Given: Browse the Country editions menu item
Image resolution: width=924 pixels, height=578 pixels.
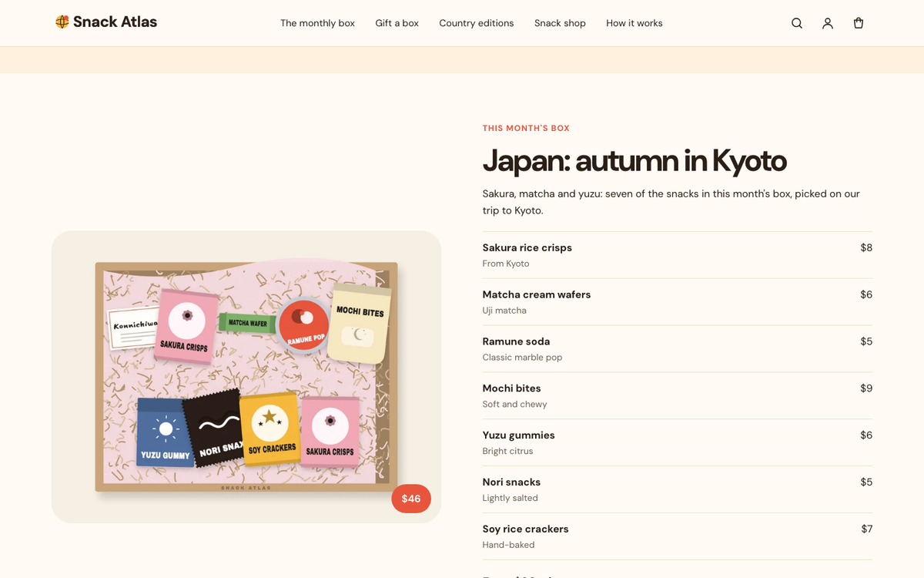Looking at the screenshot, I should click(x=477, y=23).
